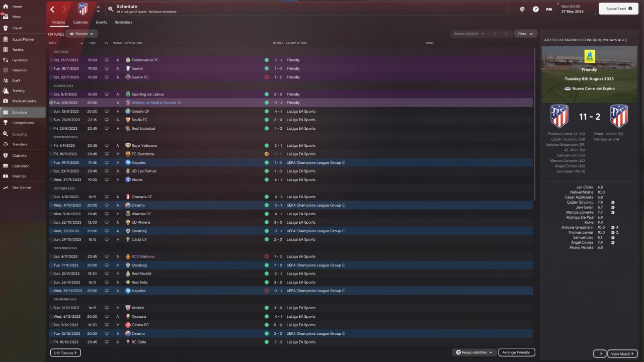Open the Atlético de Madrid Second XI link
The image size is (644, 362).
click(156, 103)
